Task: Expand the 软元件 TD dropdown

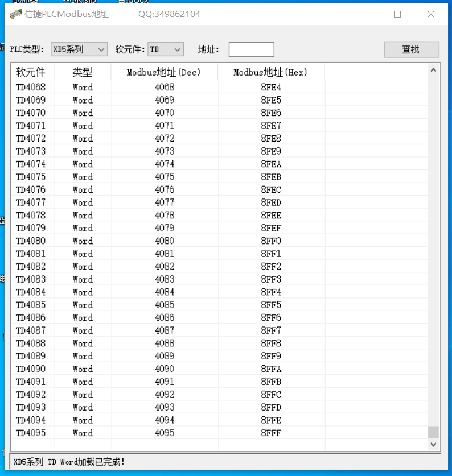Action: (x=166, y=49)
